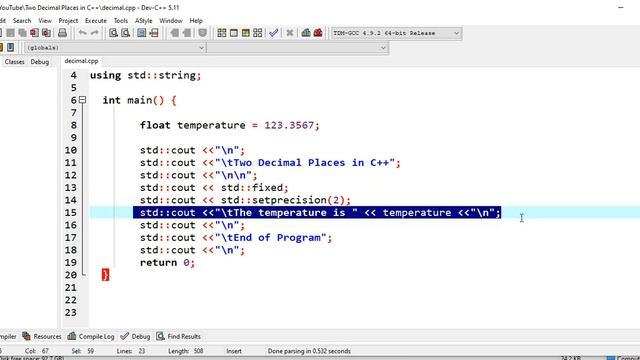Open the Compile Log bottom tab
The width and height of the screenshot is (640, 360).
(91, 336)
